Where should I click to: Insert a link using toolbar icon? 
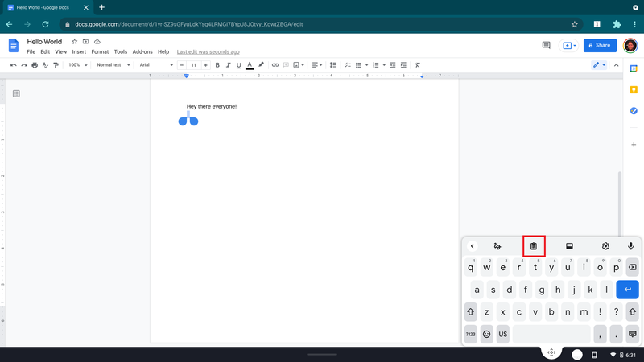(x=275, y=65)
